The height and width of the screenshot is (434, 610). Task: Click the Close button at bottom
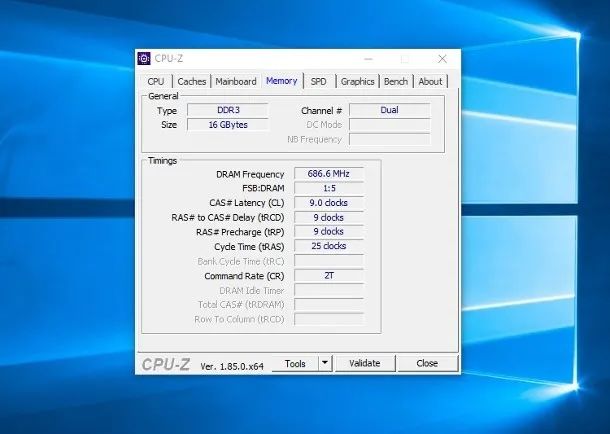coord(427,364)
